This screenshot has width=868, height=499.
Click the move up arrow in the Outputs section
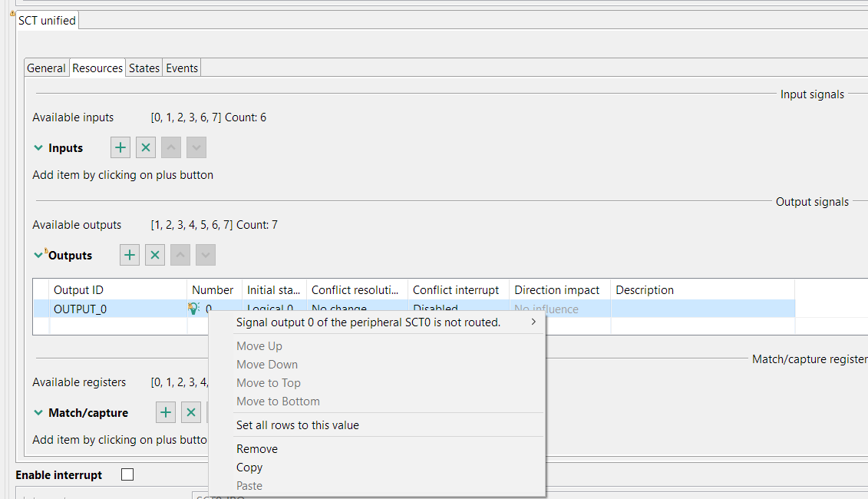coord(180,256)
